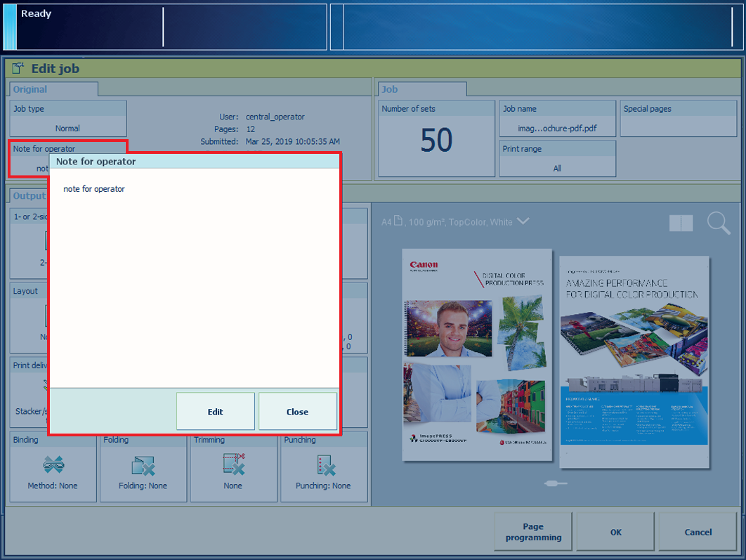Viewport: 746px width, 560px height.
Task: Click the Binding method icon
Action: (x=53, y=465)
